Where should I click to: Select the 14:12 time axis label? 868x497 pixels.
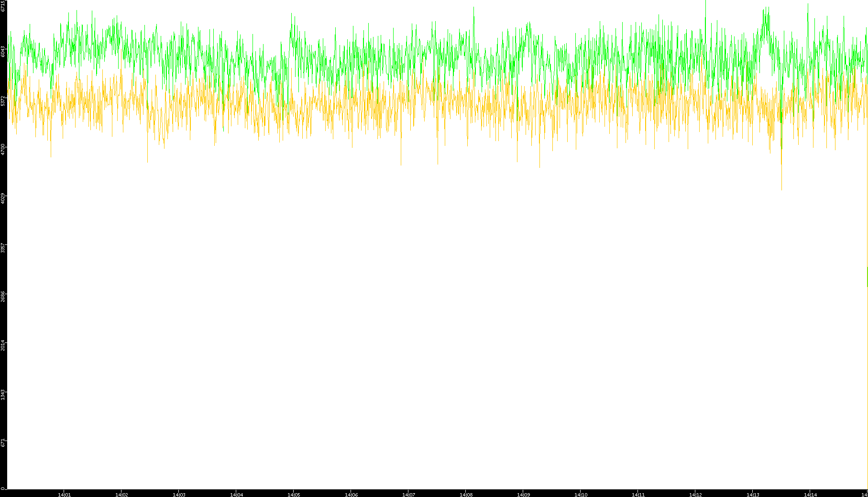695,495
